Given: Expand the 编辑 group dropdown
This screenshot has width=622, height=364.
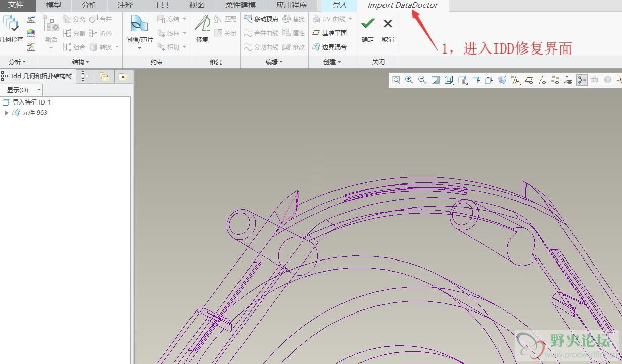Looking at the screenshot, I should tap(274, 62).
